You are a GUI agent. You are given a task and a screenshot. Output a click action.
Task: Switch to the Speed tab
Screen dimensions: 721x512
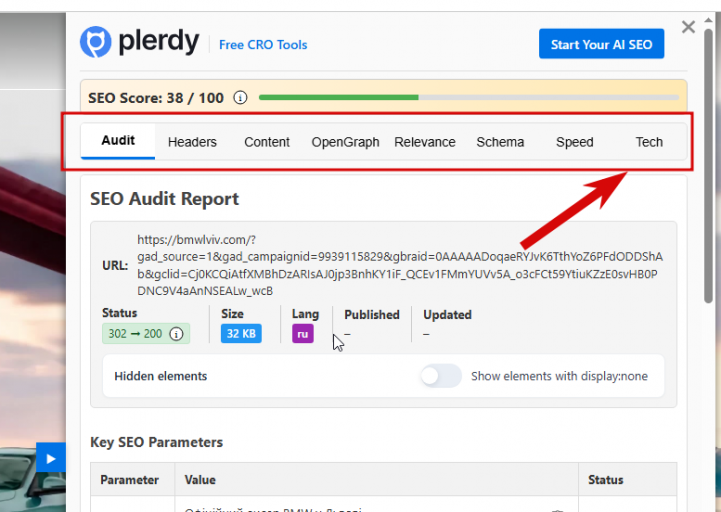[574, 142]
